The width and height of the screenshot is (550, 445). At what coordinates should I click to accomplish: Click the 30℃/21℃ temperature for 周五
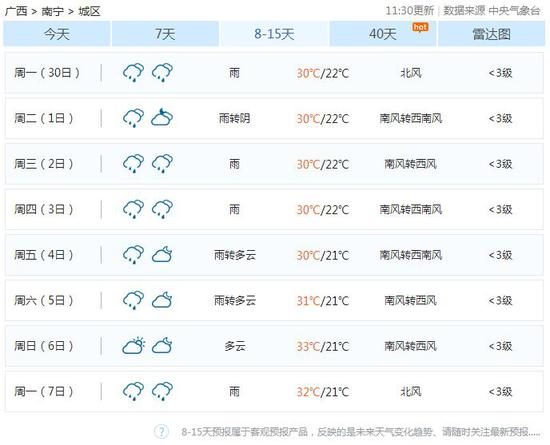pyautogui.click(x=323, y=255)
